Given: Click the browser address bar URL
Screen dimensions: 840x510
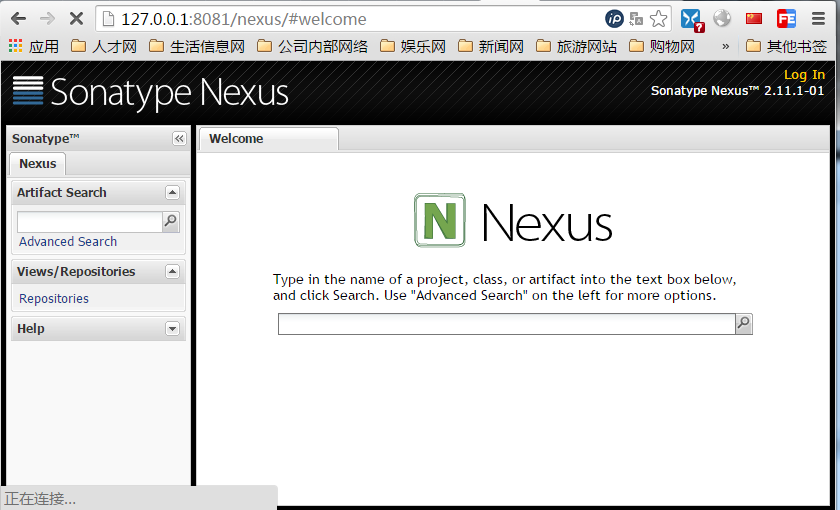Looking at the screenshot, I should (x=244, y=19).
